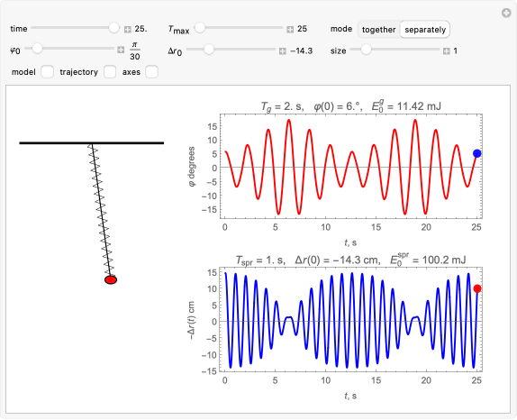Click the time slider thumb
Screen dimensions: 517x420
(x=113, y=28)
